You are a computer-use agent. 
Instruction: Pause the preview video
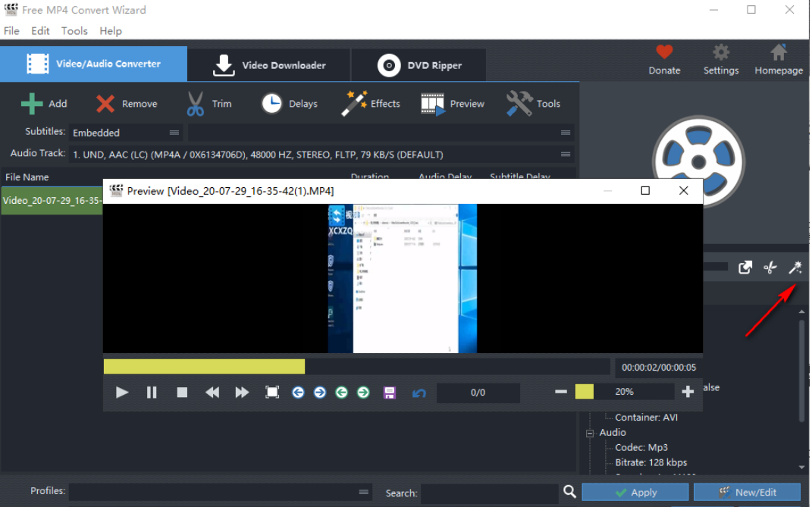(152, 393)
